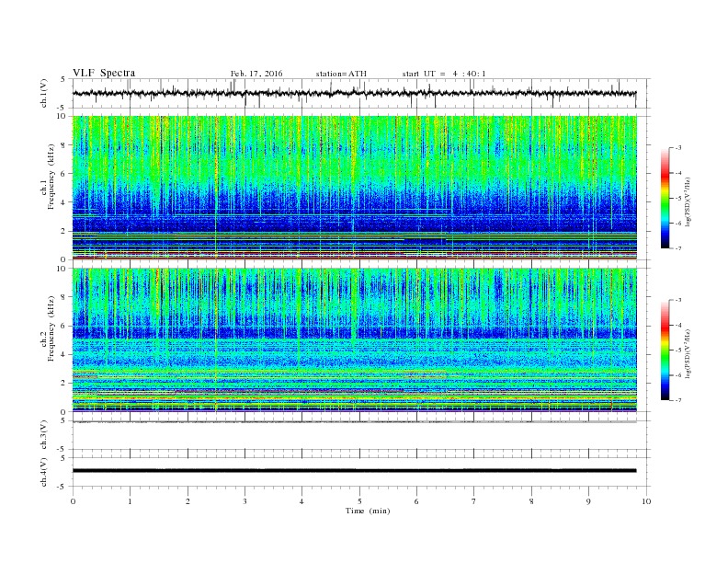Click time axis tick label "10"

[646, 501]
